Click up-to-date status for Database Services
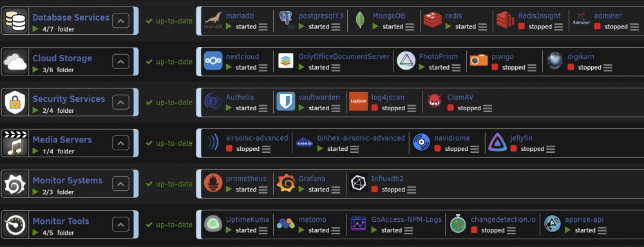Screen dimensions: 644x247 [x=169, y=21]
